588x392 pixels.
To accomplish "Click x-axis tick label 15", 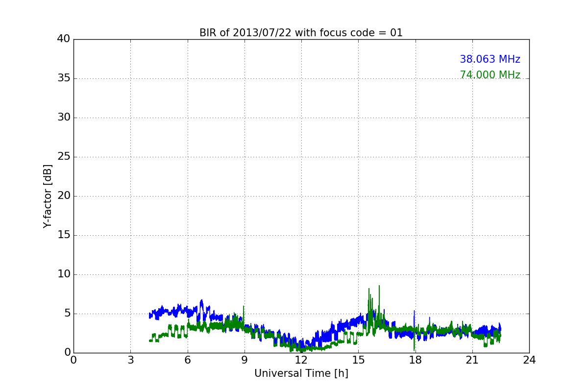I will point(358,360).
